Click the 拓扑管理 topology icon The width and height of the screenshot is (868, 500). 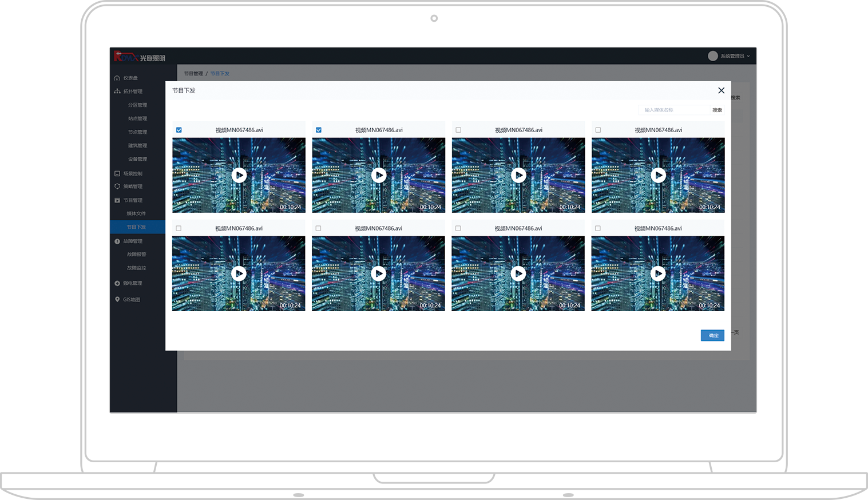(117, 92)
